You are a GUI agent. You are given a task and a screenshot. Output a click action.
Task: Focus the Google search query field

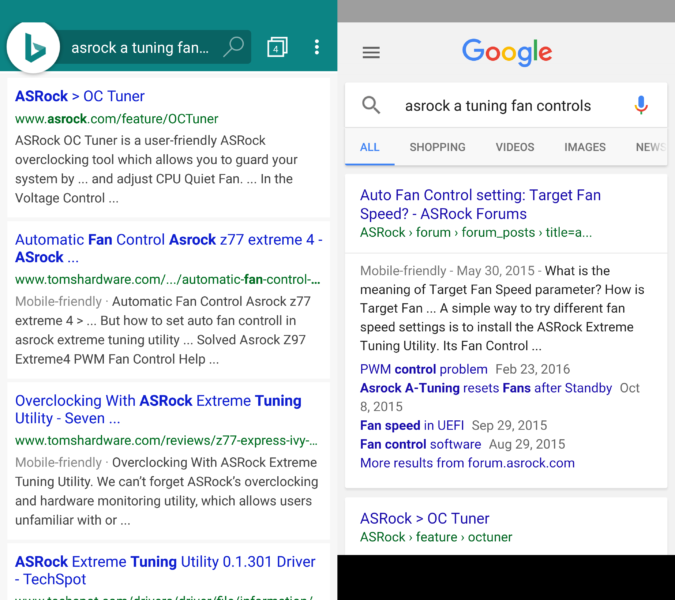click(x=498, y=105)
